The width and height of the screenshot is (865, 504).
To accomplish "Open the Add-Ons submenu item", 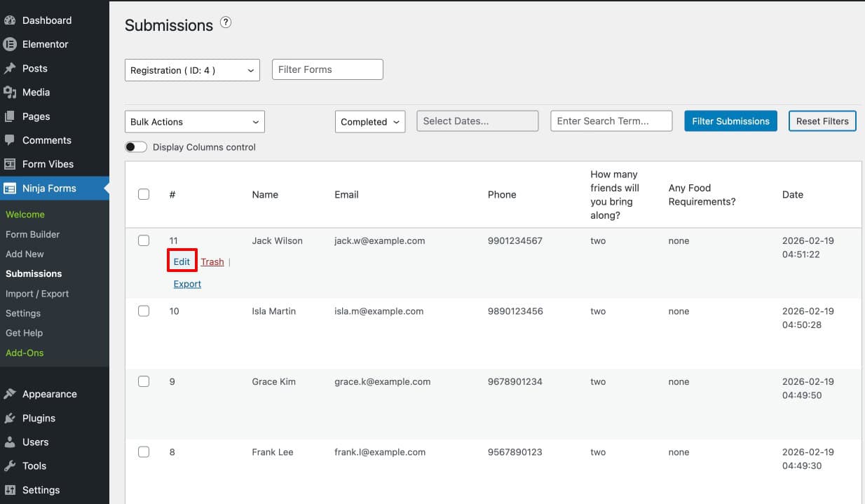I will click(x=25, y=353).
